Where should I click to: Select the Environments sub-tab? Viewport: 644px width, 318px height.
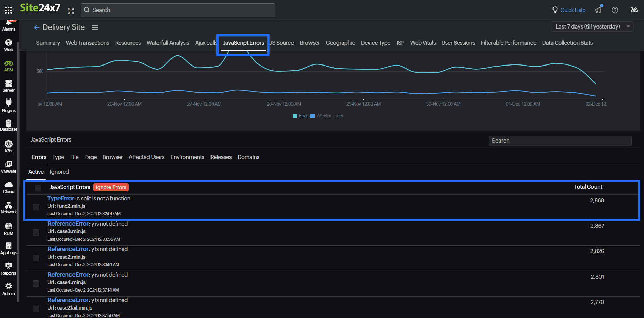(187, 157)
